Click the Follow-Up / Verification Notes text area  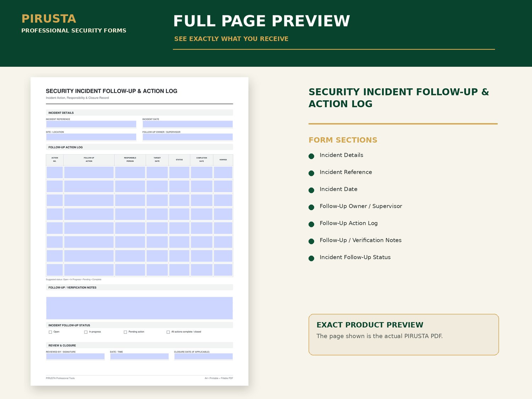[x=139, y=308]
